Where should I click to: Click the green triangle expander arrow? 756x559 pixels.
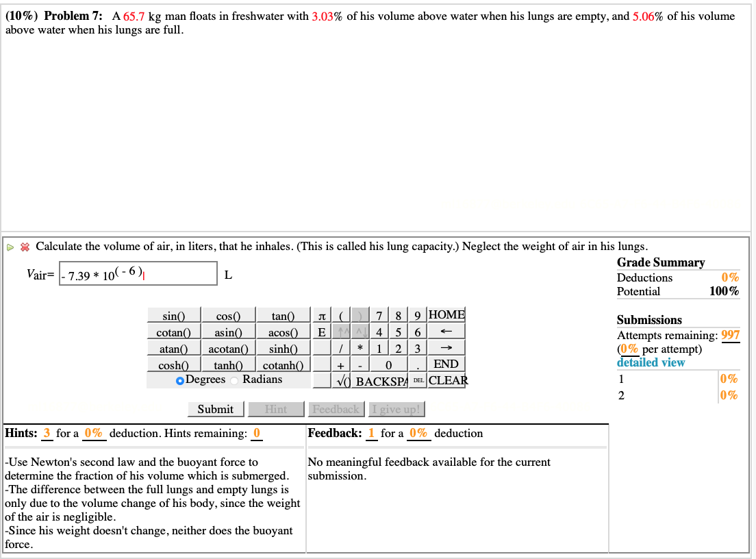coord(10,246)
